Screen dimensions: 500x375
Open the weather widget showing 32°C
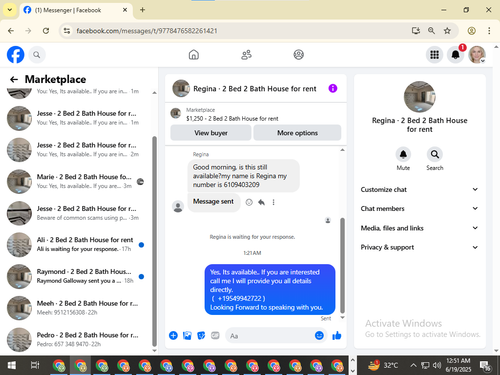pos(383,365)
